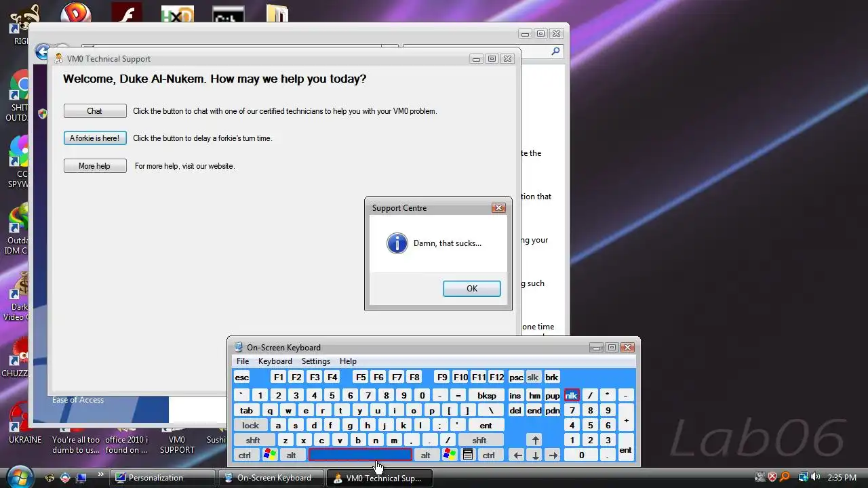Click the More help button
The width and height of the screenshot is (868, 488).
point(95,166)
